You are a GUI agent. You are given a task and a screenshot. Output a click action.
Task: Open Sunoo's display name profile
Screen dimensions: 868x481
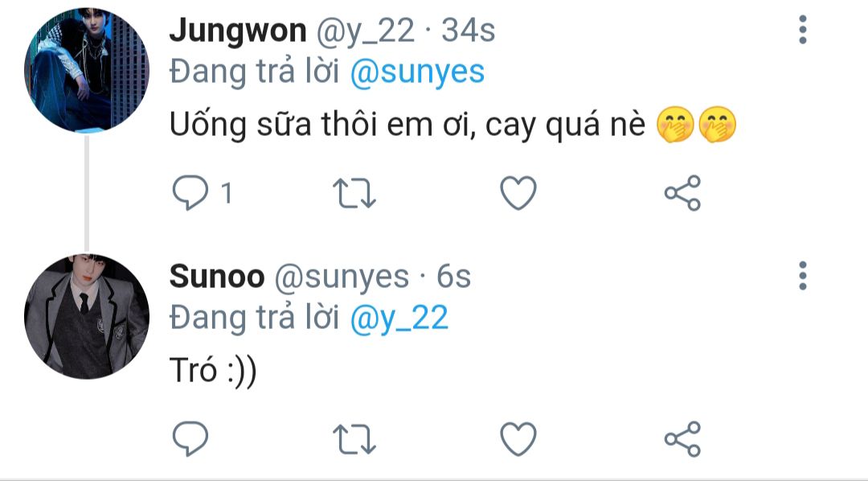coord(217,277)
